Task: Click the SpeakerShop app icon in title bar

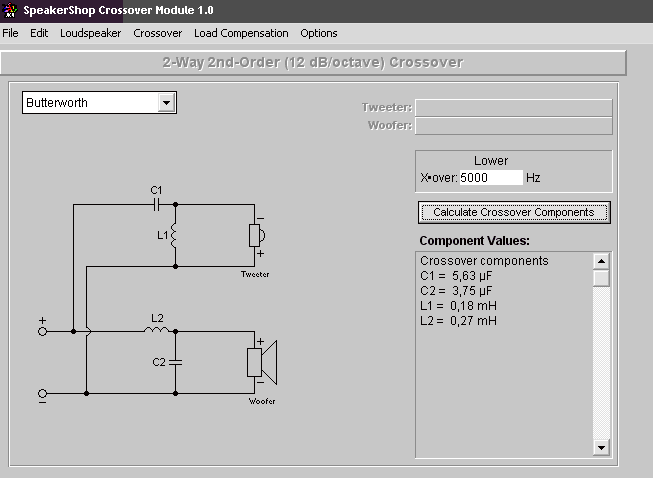Action: 10,10
